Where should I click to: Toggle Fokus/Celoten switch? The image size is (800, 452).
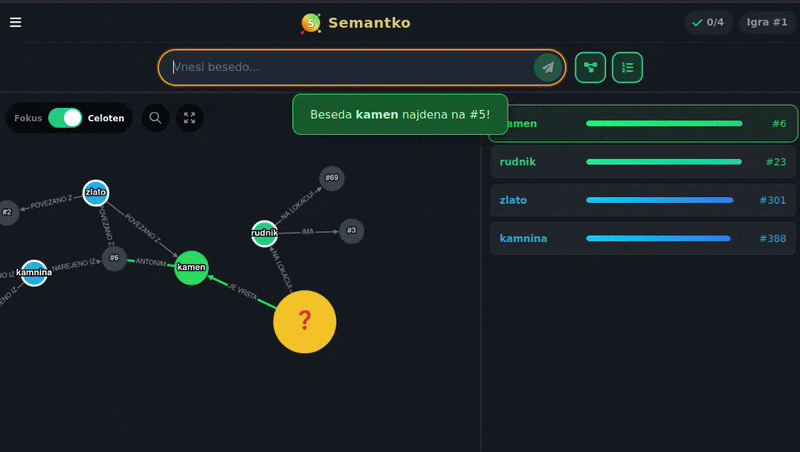coord(65,118)
